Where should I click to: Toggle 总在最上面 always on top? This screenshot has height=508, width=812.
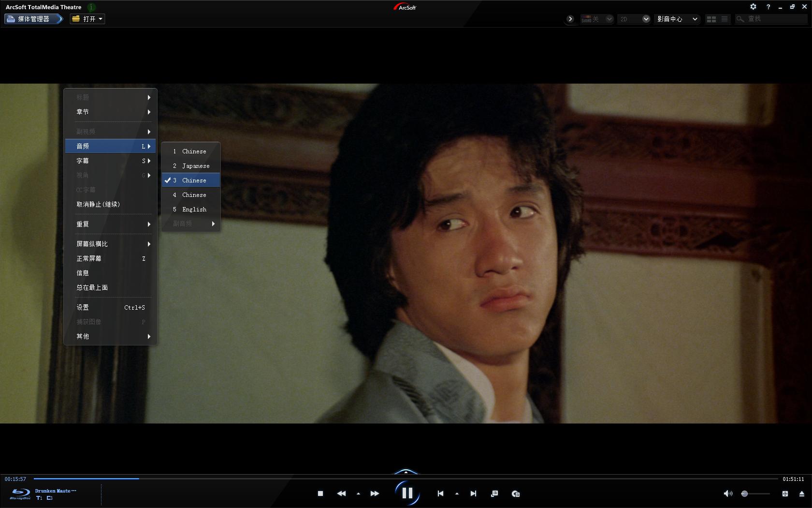coord(110,287)
